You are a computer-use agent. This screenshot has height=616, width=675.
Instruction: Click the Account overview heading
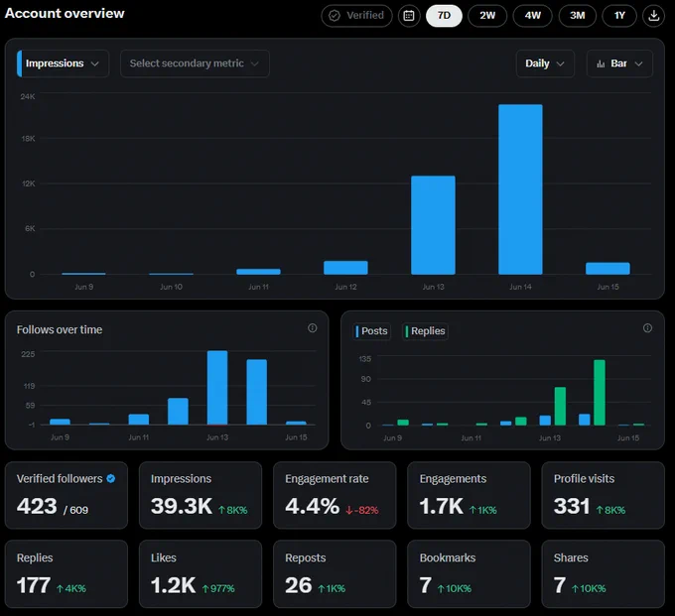[65, 13]
